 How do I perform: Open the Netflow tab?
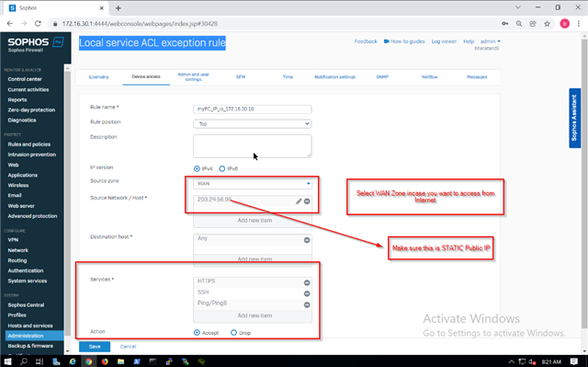click(x=429, y=77)
